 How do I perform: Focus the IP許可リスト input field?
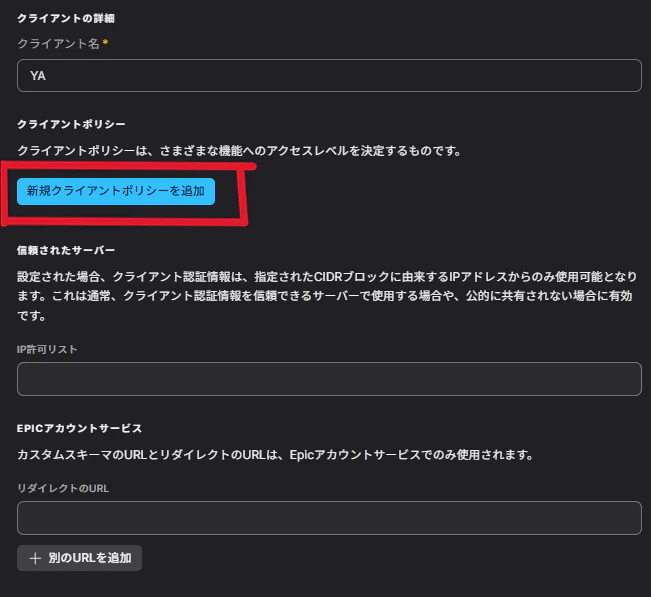pos(329,379)
